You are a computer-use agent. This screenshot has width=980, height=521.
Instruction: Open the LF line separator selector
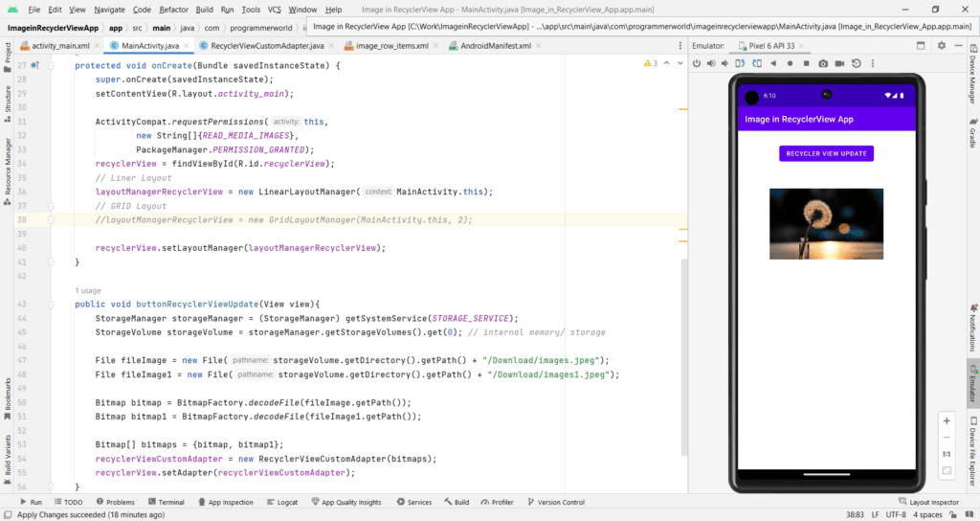click(875, 514)
